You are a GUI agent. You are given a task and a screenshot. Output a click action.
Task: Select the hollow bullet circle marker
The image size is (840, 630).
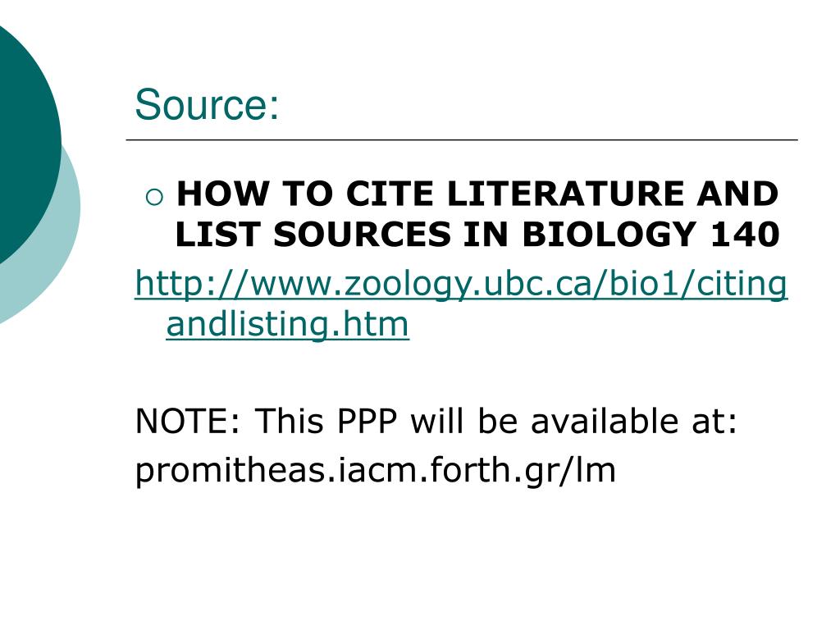[154, 198]
